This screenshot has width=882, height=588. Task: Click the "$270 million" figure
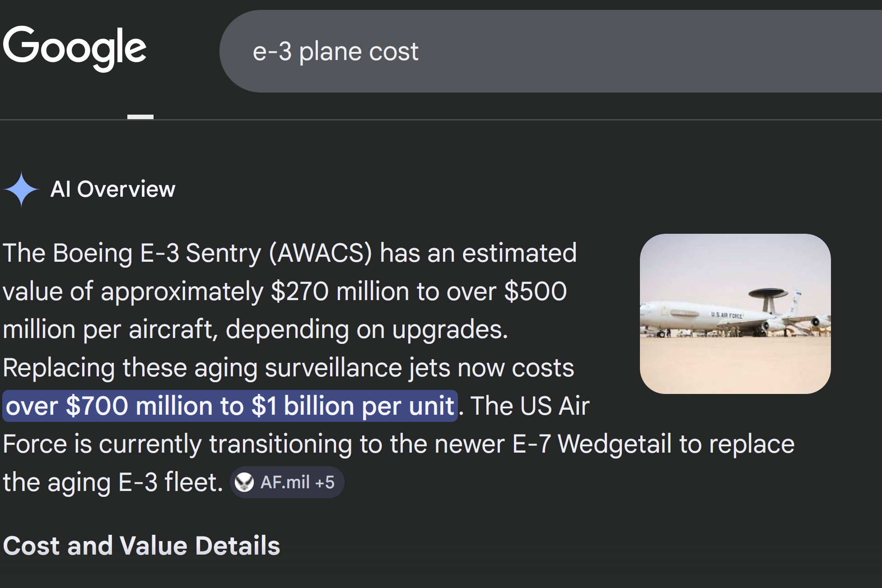299,291
